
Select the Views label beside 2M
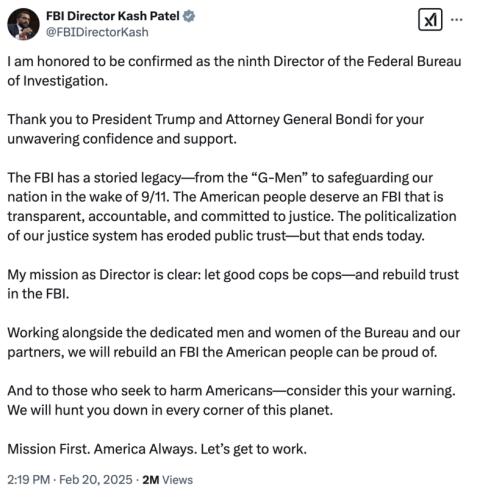[x=177, y=480]
